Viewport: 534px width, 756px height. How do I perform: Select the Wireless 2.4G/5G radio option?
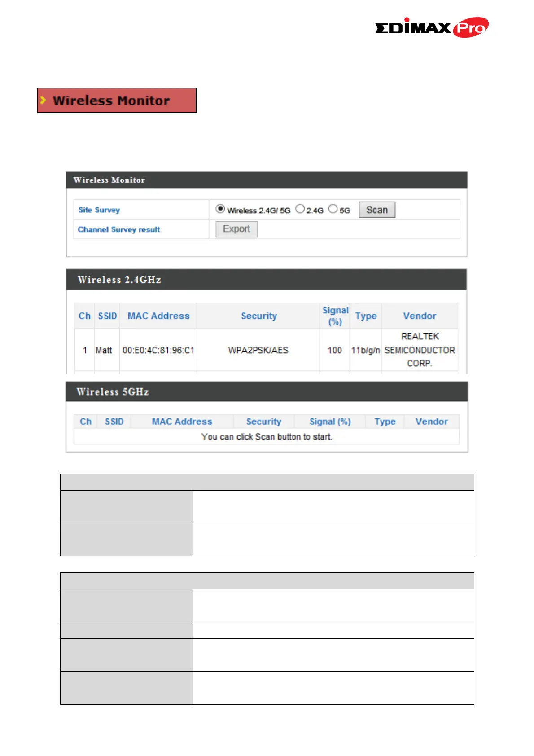(220, 209)
